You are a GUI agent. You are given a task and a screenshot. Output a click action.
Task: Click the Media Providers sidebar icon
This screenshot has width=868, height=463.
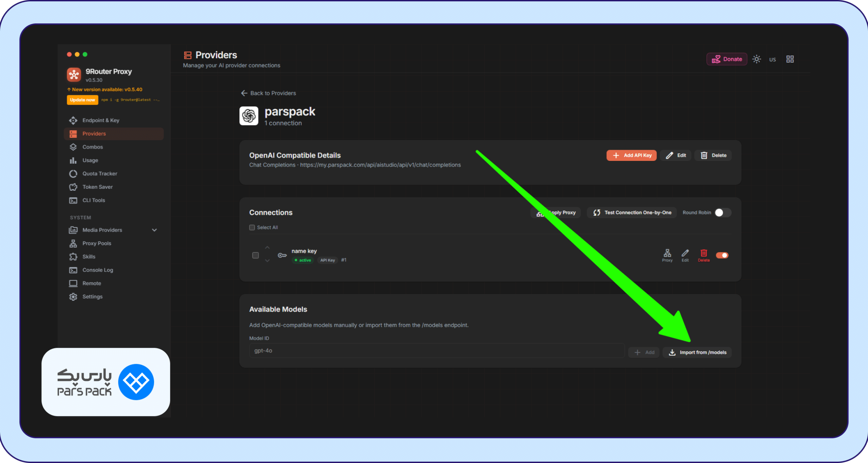pyautogui.click(x=73, y=230)
